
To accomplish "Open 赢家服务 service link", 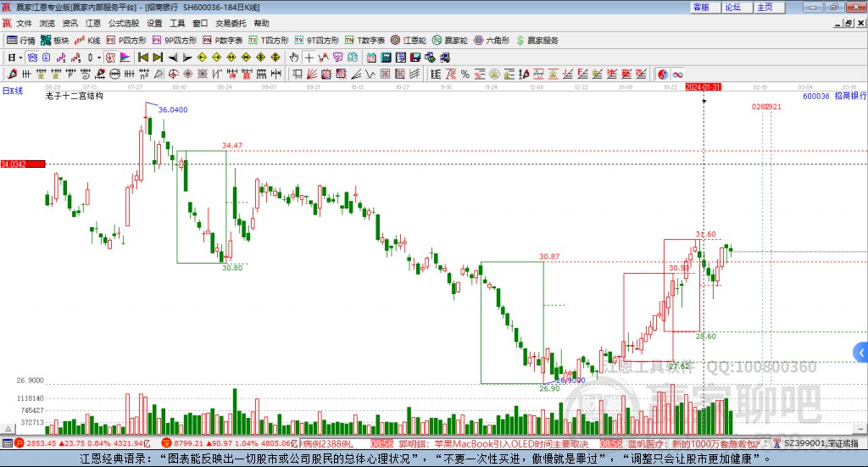I will [x=537, y=41].
